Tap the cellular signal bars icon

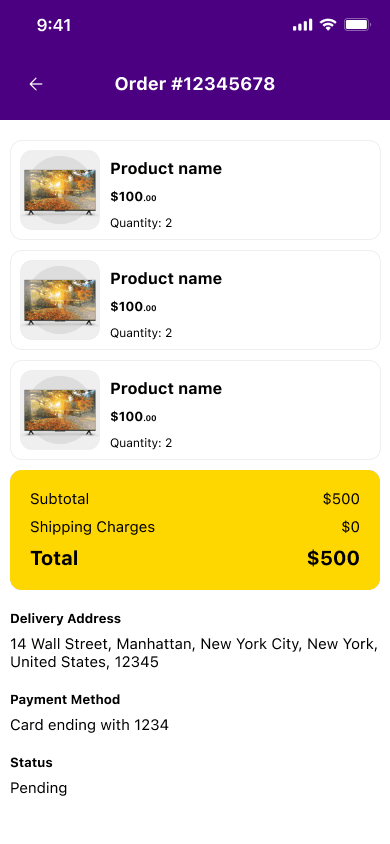click(302, 25)
